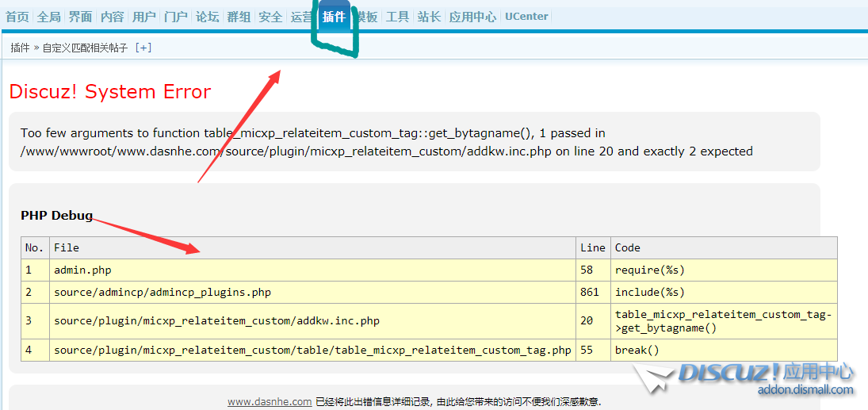This screenshot has height=410, width=868.
Task: Select the require(%s) code cell
Action: click(724, 270)
